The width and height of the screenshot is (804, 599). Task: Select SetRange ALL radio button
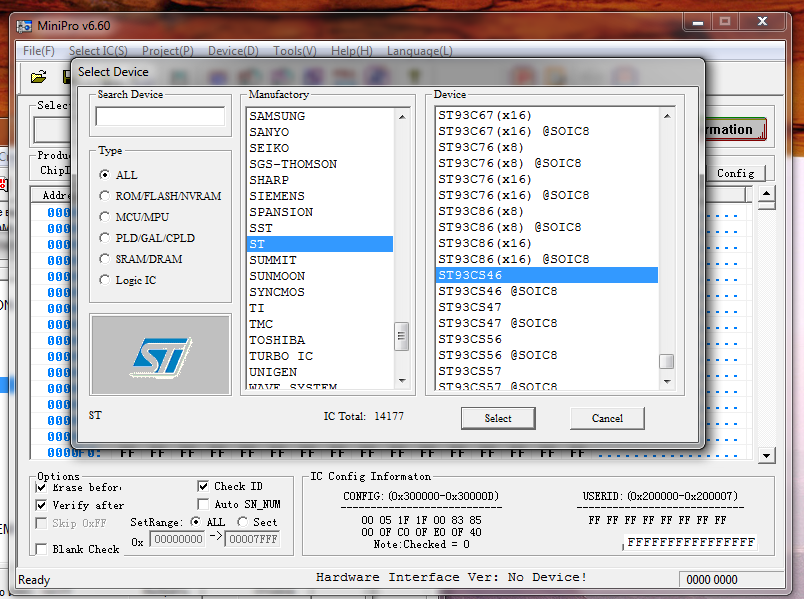pos(195,522)
